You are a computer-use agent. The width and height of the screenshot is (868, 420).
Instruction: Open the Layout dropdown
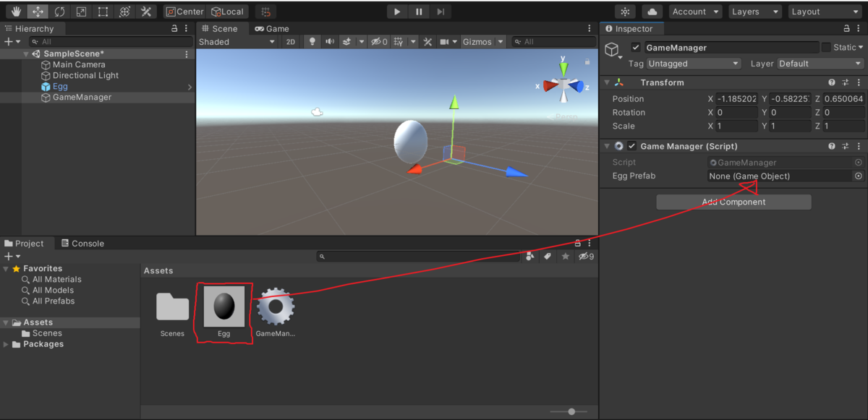824,12
